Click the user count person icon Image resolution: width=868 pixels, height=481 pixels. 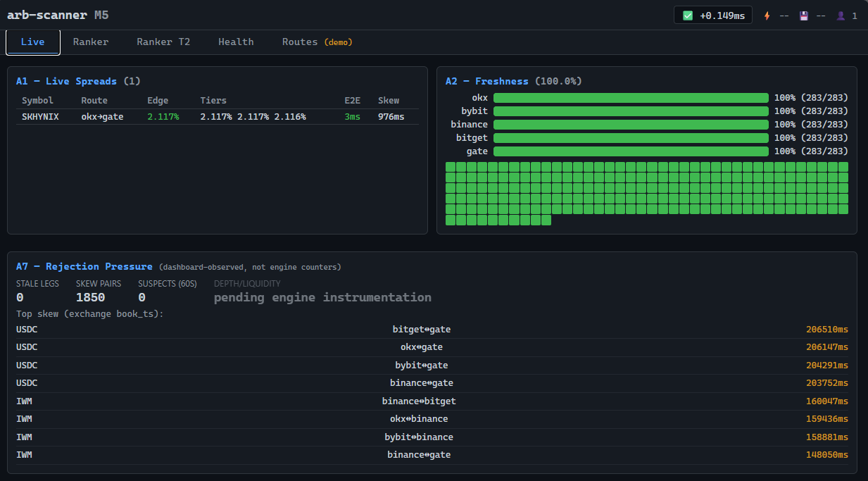[840, 15]
